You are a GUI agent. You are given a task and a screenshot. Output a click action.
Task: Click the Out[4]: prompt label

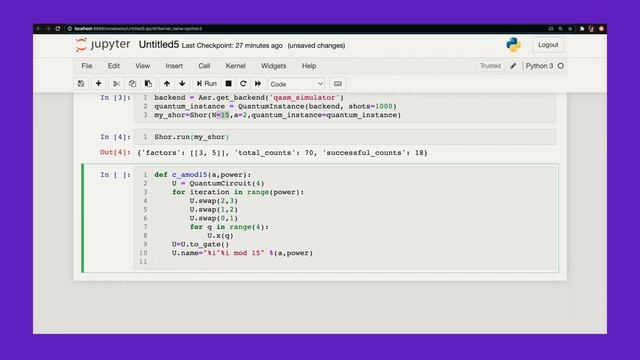(116, 152)
